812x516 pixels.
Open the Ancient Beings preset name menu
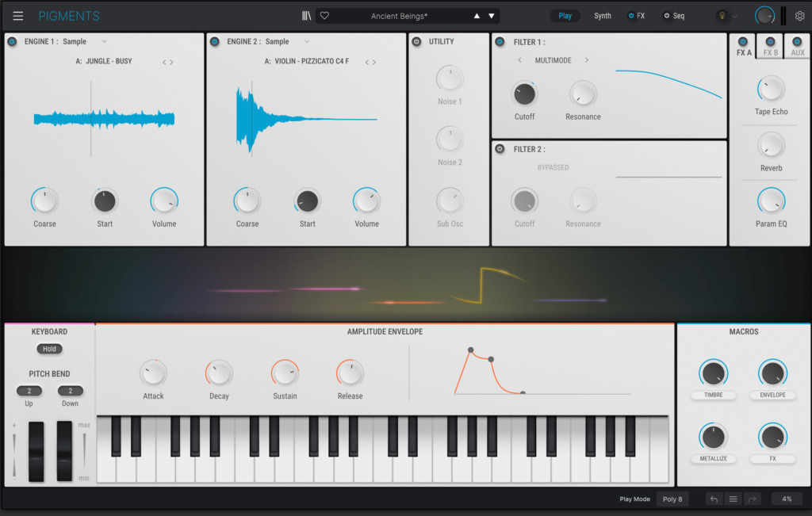(x=399, y=16)
